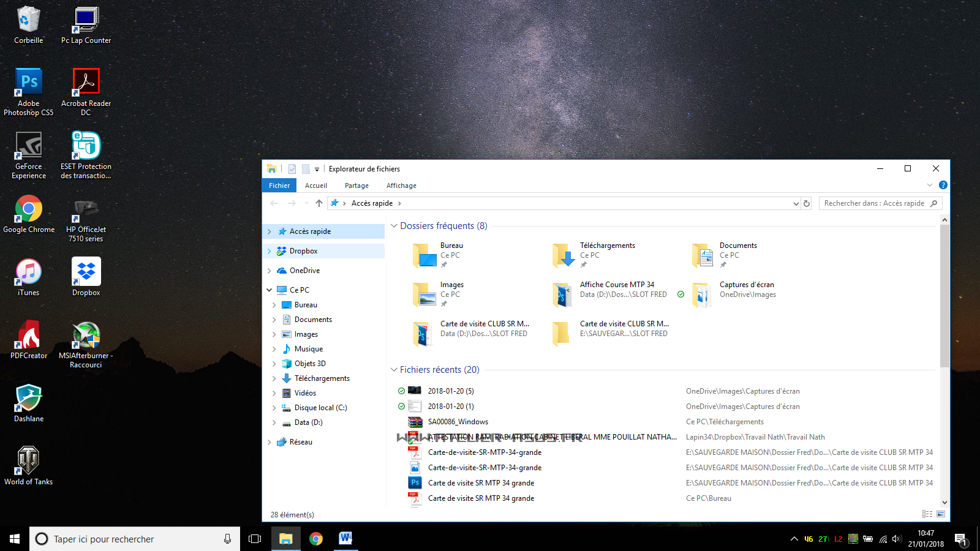Screen dimensions: 980x551
Task: Collapse the ribbon with the chevron arrow
Action: 929,185
